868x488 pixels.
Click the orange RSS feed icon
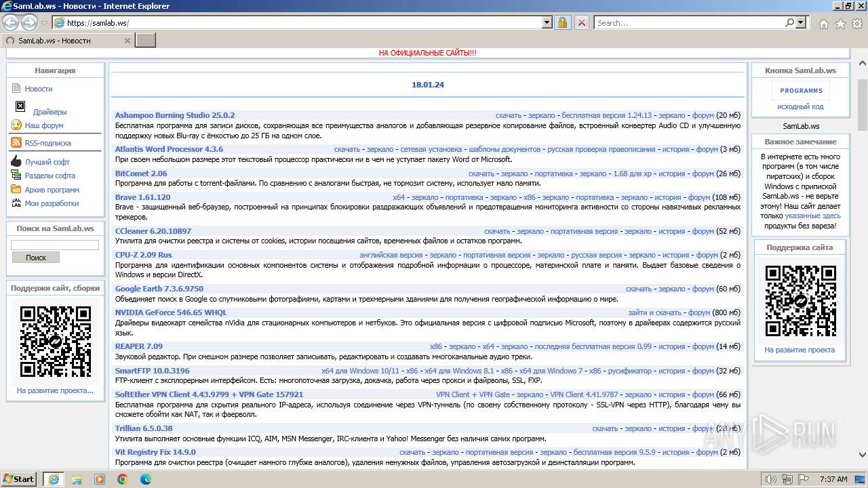(x=16, y=143)
